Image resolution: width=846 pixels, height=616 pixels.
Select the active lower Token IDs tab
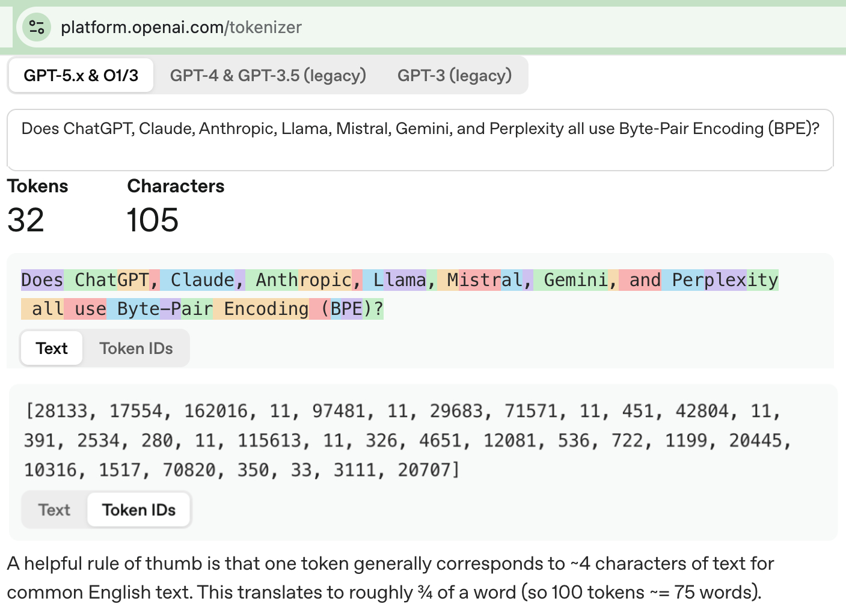139,510
